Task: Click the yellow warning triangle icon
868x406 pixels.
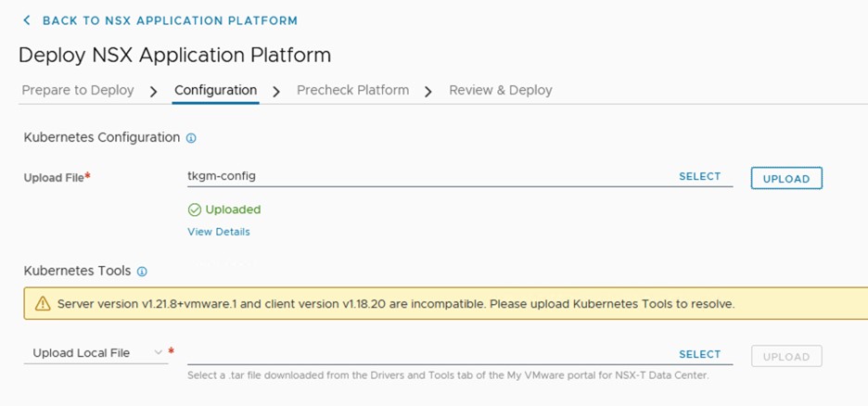Action: pos(43,304)
